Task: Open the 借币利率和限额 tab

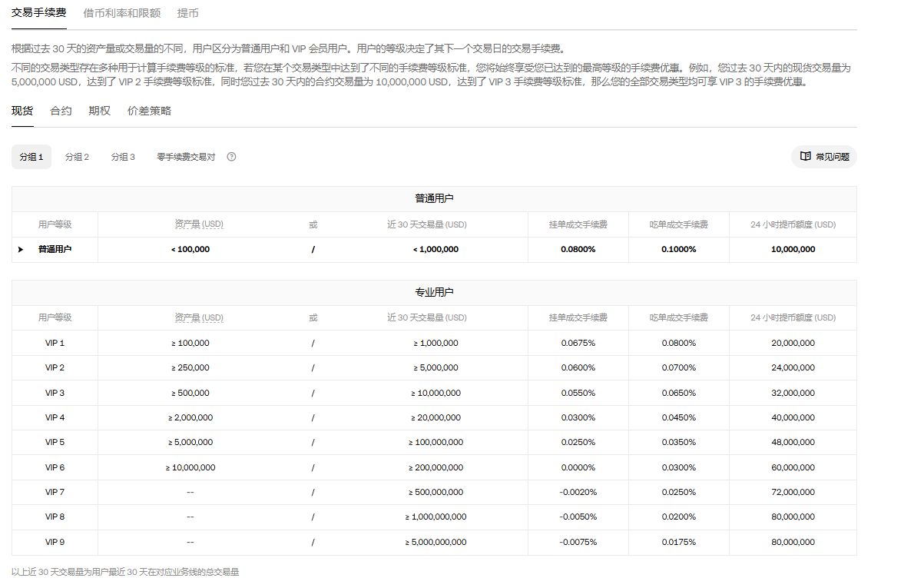Action: point(121,13)
